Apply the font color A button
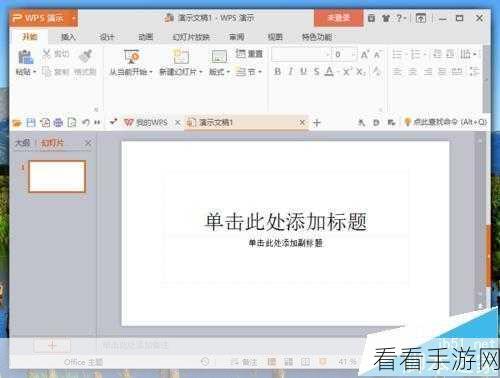Image resolution: width=500 pixels, height=378 pixels. pyautogui.click(x=329, y=71)
